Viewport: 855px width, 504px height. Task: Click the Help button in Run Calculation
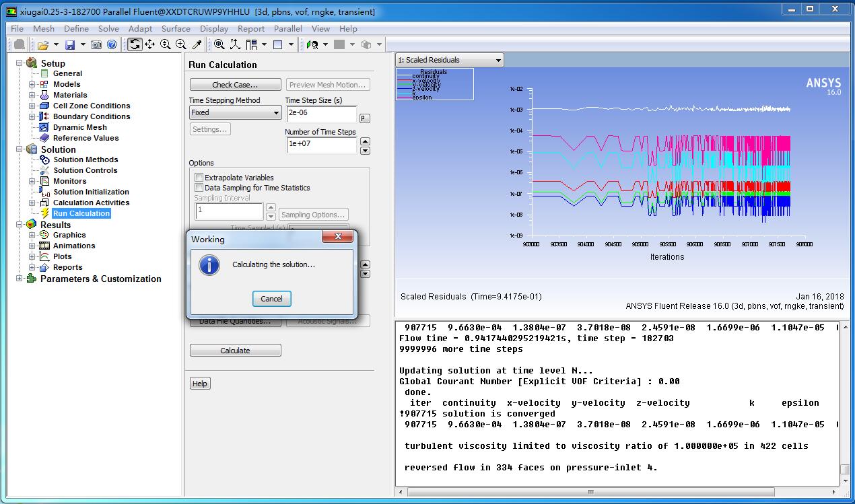pyautogui.click(x=200, y=384)
